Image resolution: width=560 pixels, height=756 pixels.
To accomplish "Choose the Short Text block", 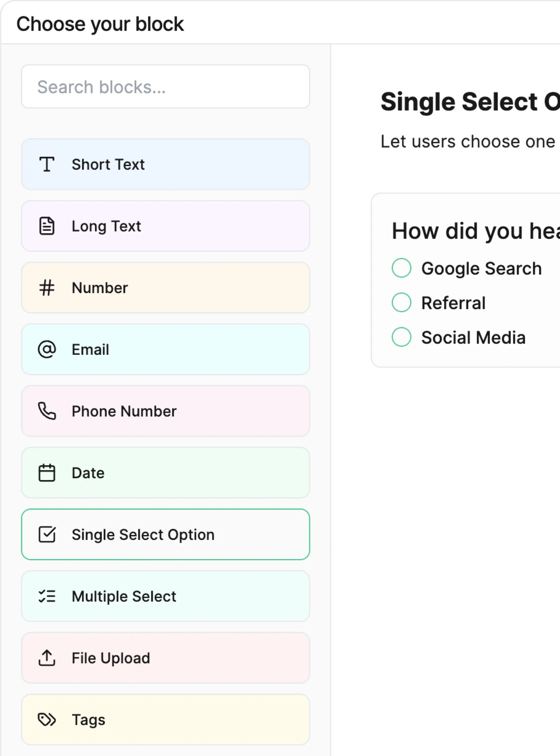I will (166, 165).
